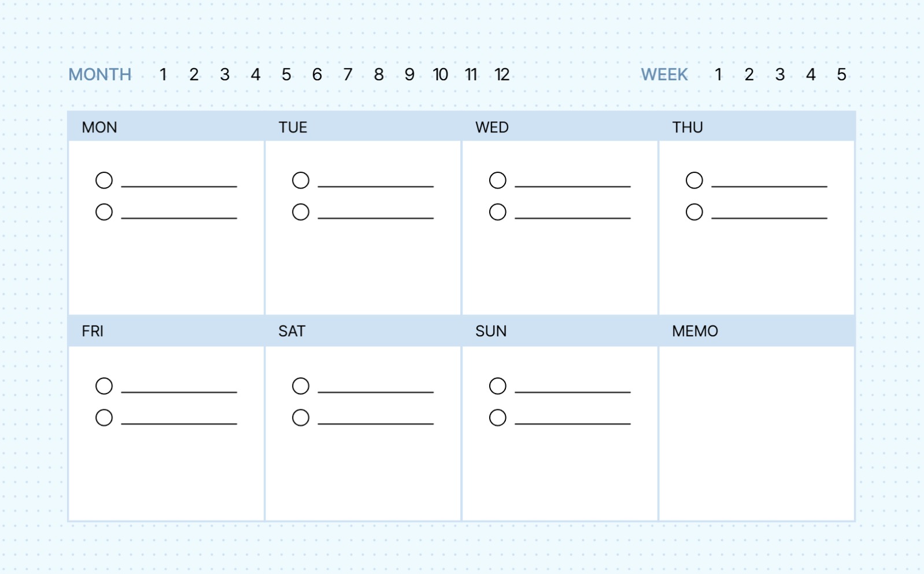
Task: Click the first line under SUN
Action: (x=572, y=389)
